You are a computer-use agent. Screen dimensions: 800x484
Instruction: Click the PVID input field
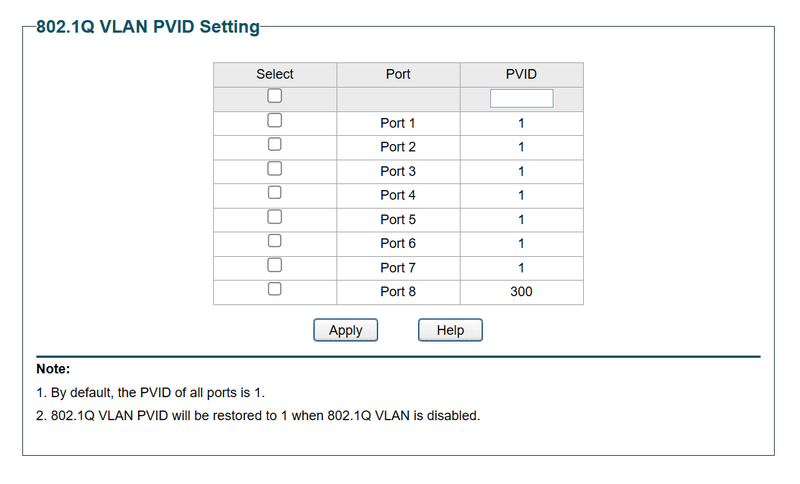click(521, 98)
